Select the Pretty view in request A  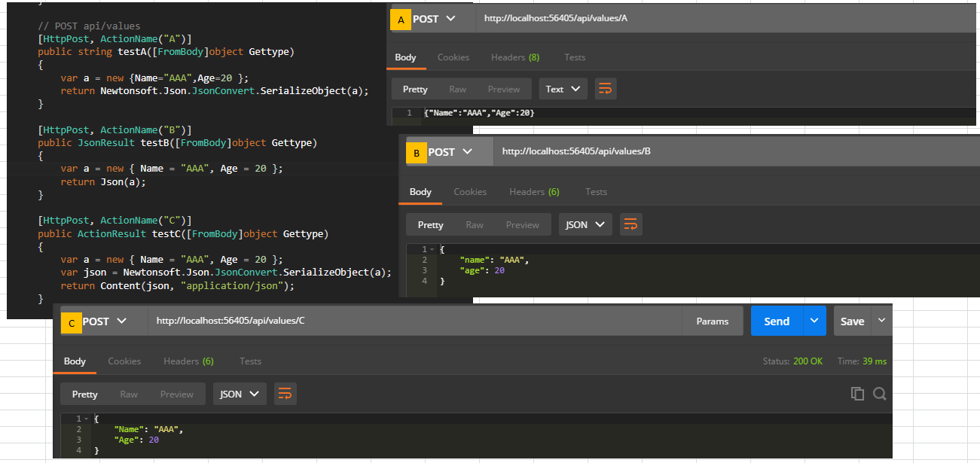(415, 89)
